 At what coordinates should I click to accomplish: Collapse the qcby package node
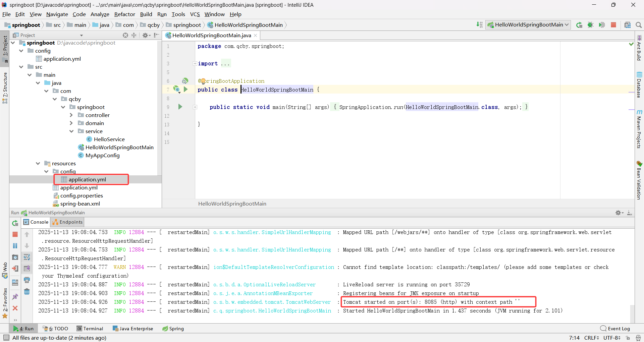point(55,99)
